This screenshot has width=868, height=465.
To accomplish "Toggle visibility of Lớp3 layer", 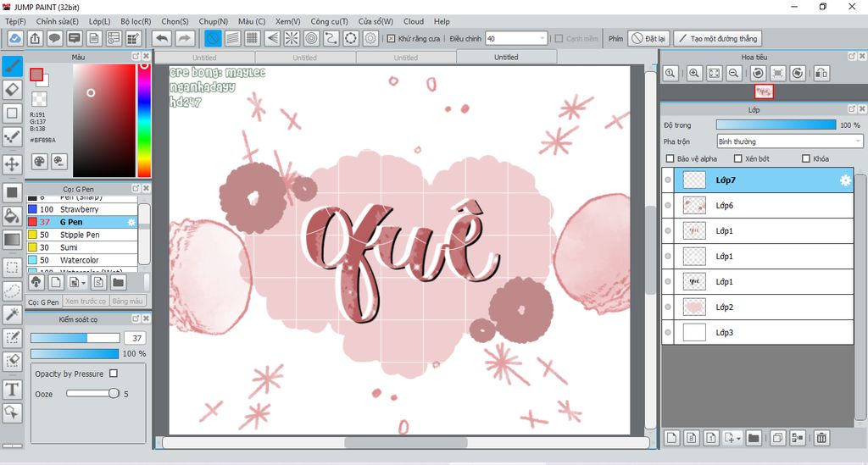I will [668, 332].
